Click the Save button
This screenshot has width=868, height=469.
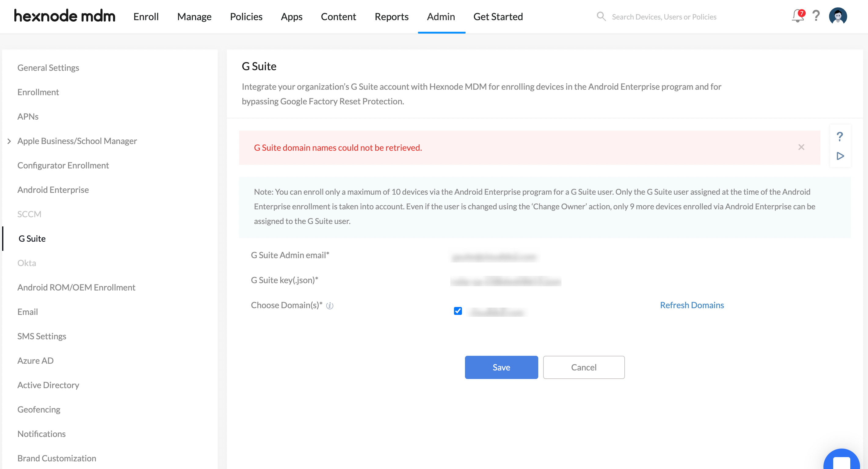pos(501,367)
